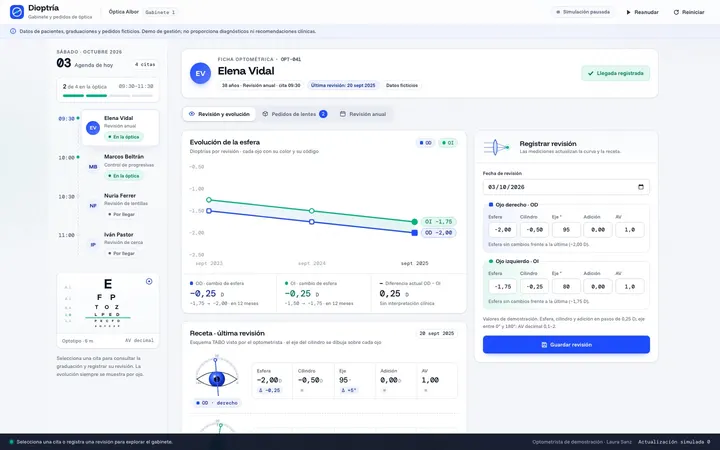Click the Última revisión: 20 sept 2025 chip
720x450 pixels.
[x=343, y=85]
